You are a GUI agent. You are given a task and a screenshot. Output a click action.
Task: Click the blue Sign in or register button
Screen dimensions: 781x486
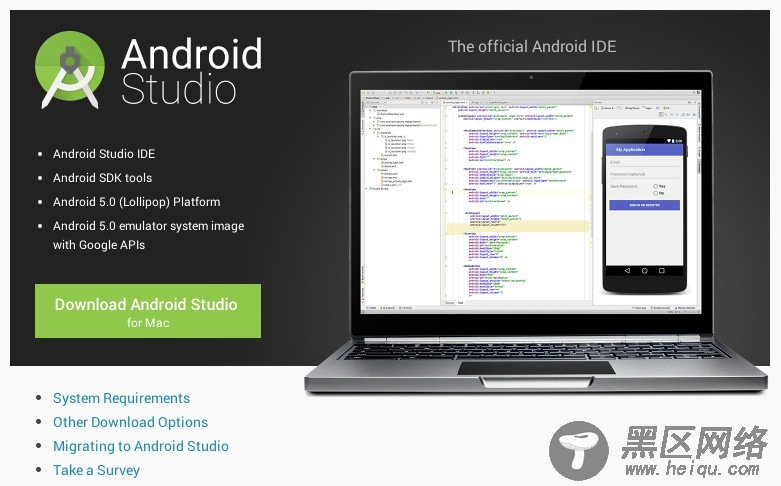coord(645,205)
